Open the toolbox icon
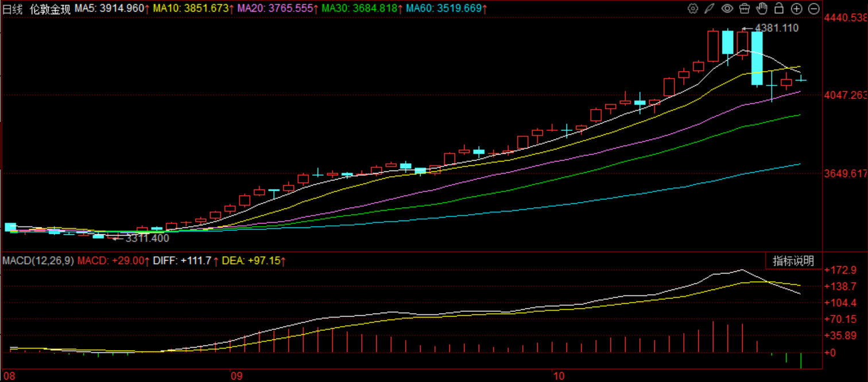Screen dimensions: 868x382 [745, 9]
